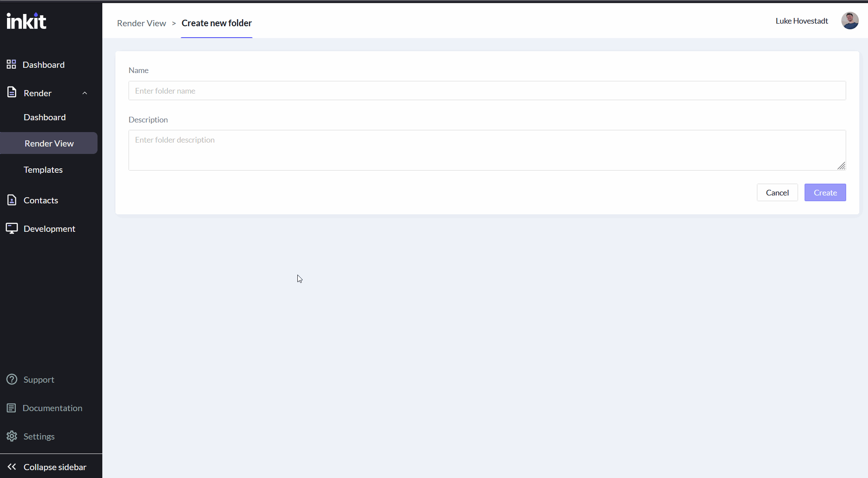
Task: Navigate to Render View breadcrumb link
Action: [141, 23]
